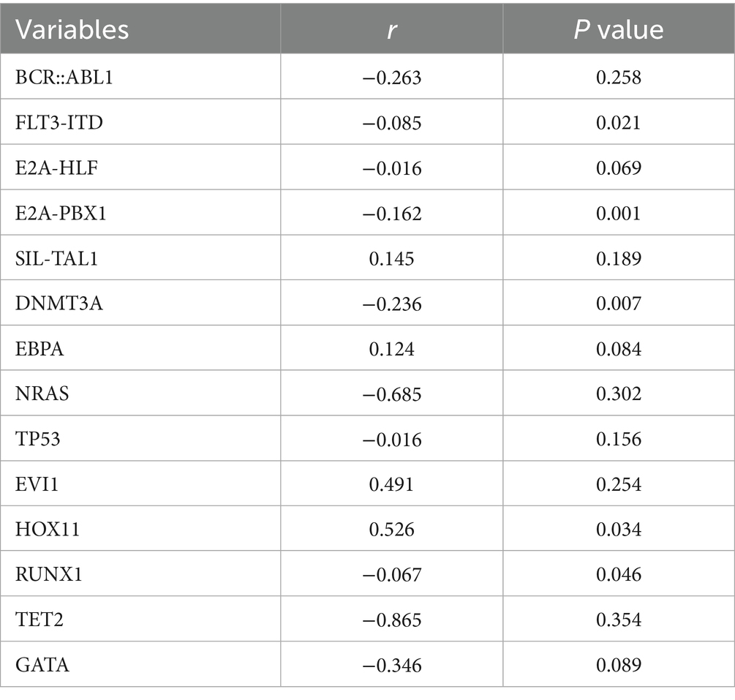Click the EBPA variable cell
The width and height of the screenshot is (735, 700).
(x=40, y=349)
